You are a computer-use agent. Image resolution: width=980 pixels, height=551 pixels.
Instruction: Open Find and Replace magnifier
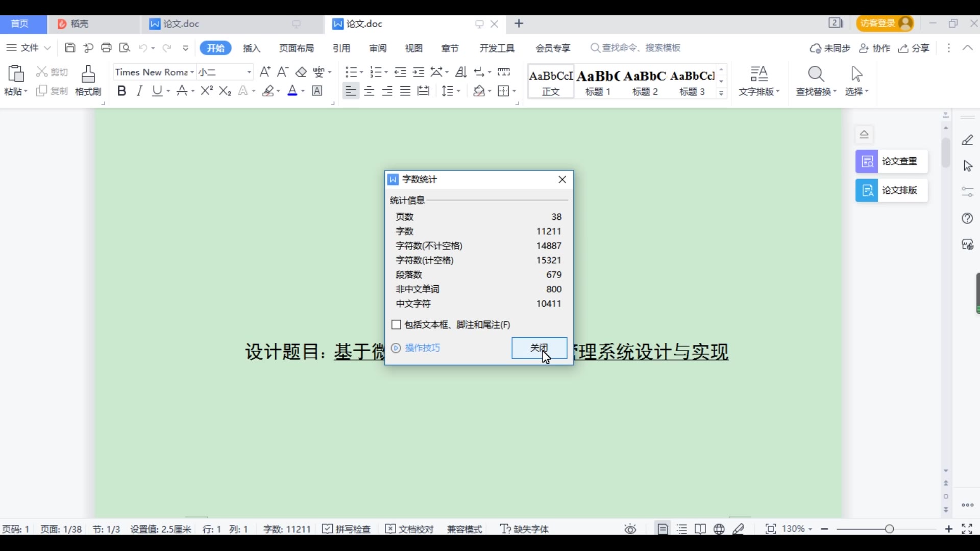coord(816,74)
